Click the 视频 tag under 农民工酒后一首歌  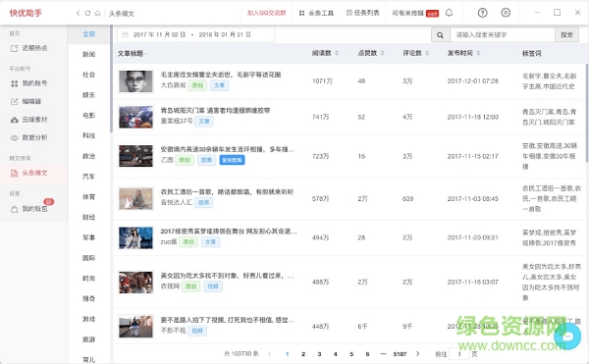203,203
